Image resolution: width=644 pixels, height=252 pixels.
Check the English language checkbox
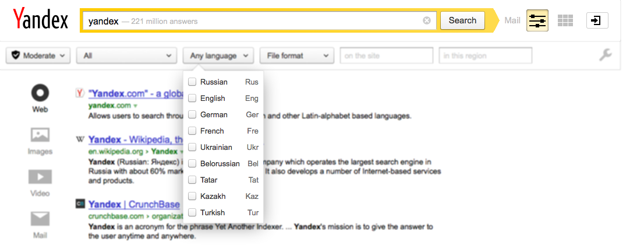(x=192, y=99)
